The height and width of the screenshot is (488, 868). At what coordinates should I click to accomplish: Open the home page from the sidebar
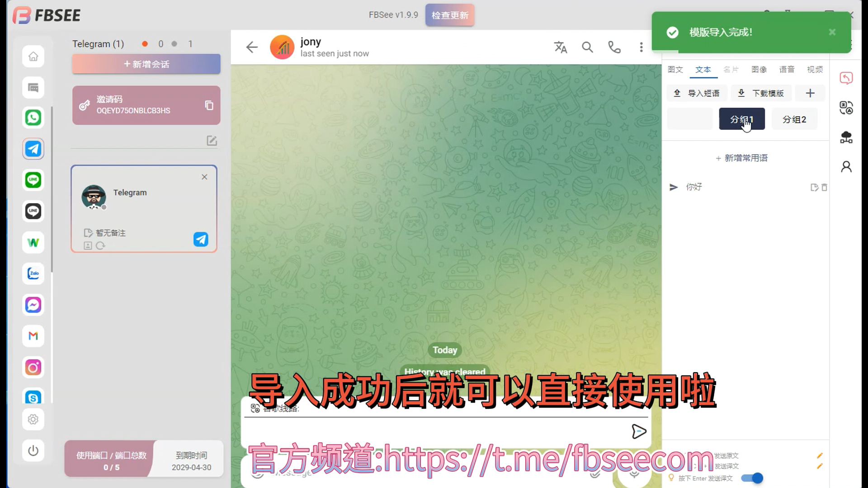[x=33, y=57]
